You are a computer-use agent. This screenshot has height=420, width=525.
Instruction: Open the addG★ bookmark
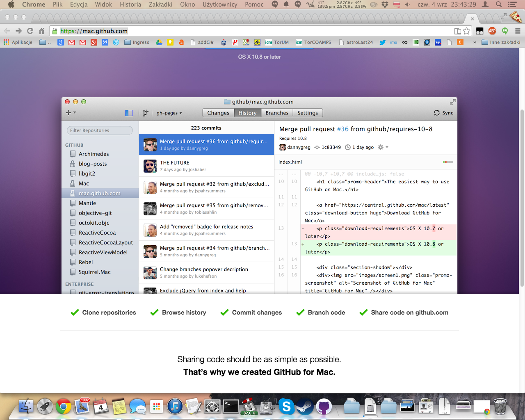pyautogui.click(x=202, y=42)
